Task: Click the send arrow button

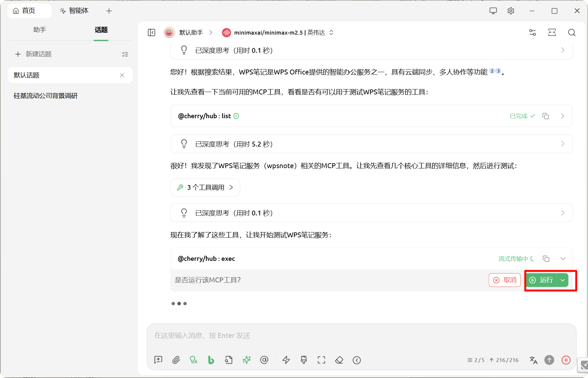Action: [549, 360]
